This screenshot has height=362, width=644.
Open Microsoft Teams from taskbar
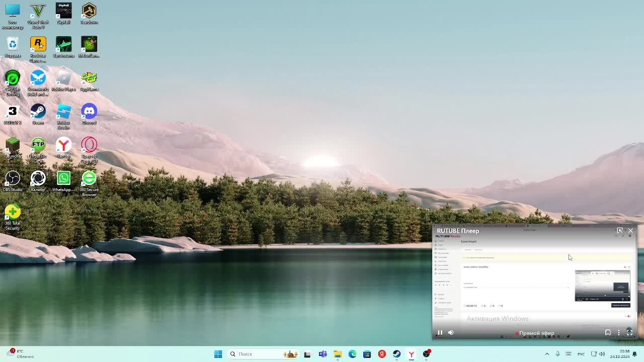(323, 354)
